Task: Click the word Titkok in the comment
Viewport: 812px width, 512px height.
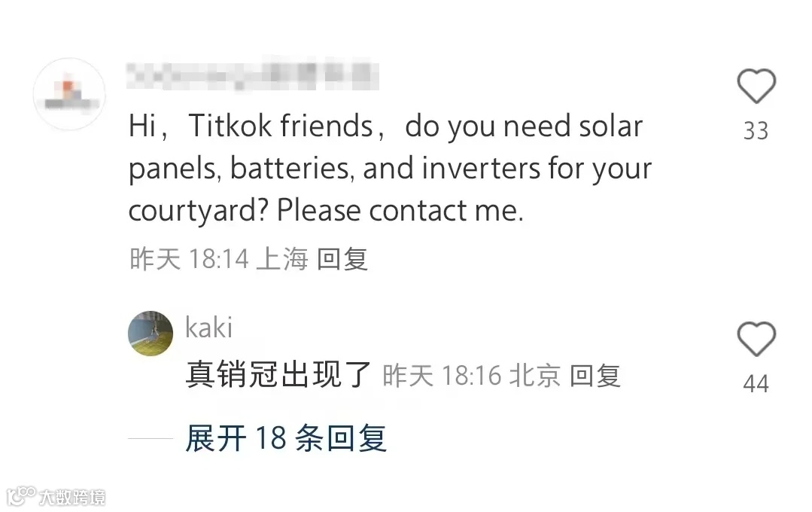Action: [x=230, y=126]
